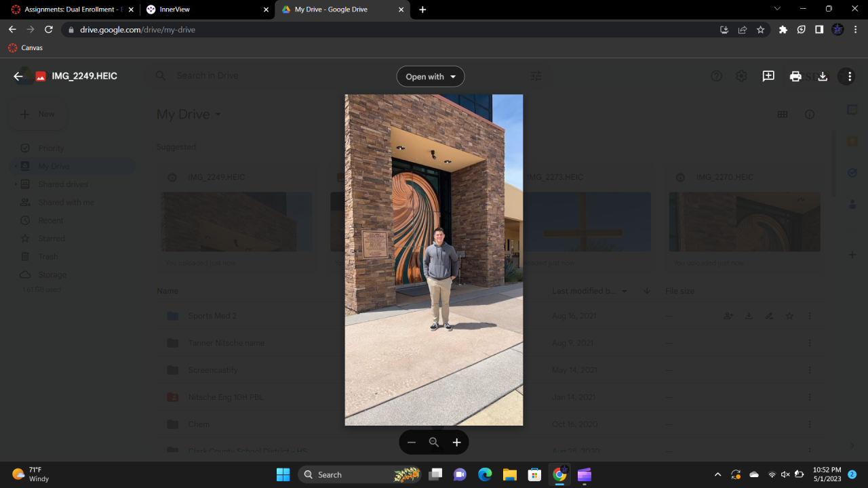Viewport: 868px width, 488px height.
Task: Switch to the Assignments: Dual Enrollment tab
Action: 68,9
